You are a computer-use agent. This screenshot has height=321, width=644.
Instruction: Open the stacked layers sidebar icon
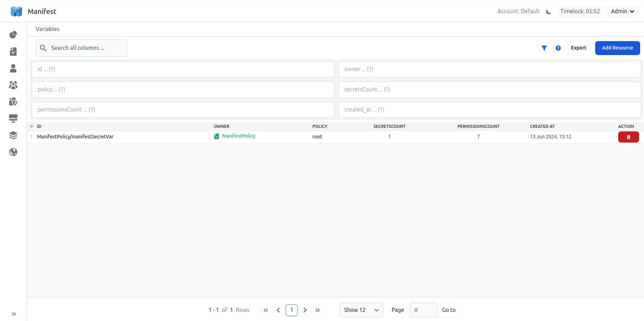13,135
